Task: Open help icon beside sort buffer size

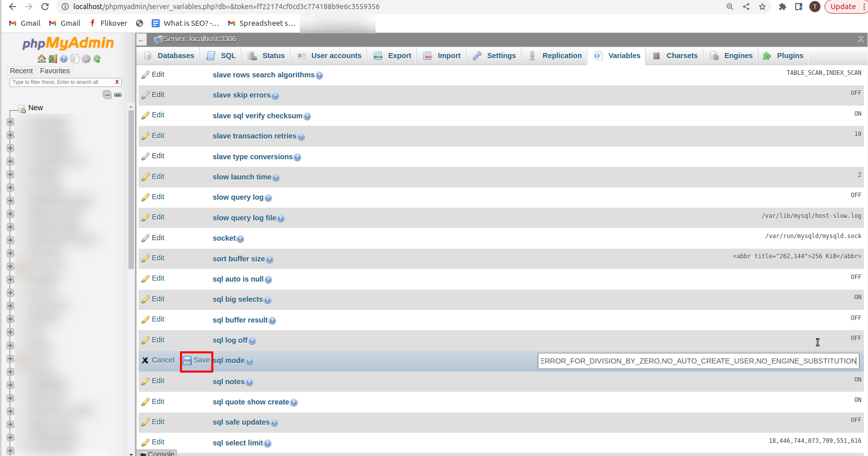Action: (x=269, y=259)
